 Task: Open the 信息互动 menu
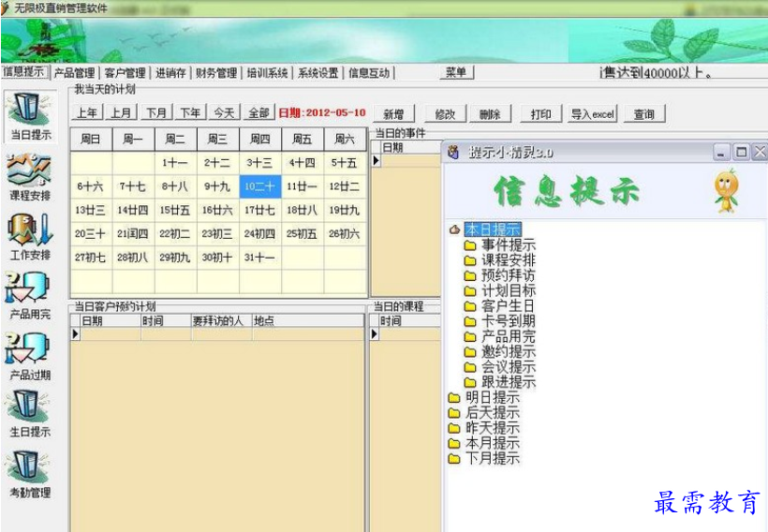[369, 73]
